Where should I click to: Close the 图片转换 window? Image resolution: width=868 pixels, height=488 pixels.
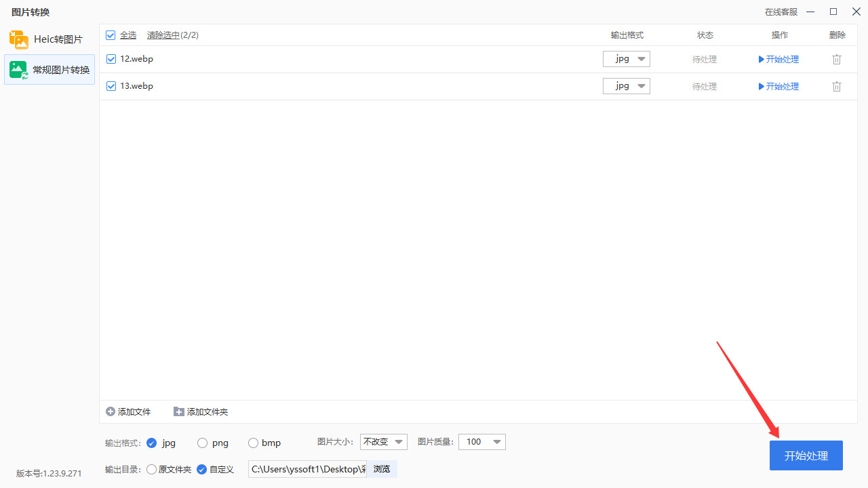856,12
